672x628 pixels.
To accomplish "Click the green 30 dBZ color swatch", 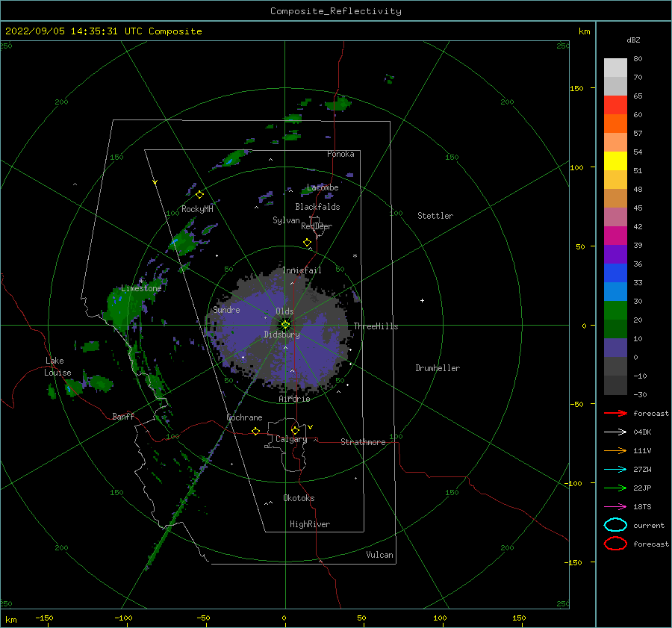I will point(615,310).
